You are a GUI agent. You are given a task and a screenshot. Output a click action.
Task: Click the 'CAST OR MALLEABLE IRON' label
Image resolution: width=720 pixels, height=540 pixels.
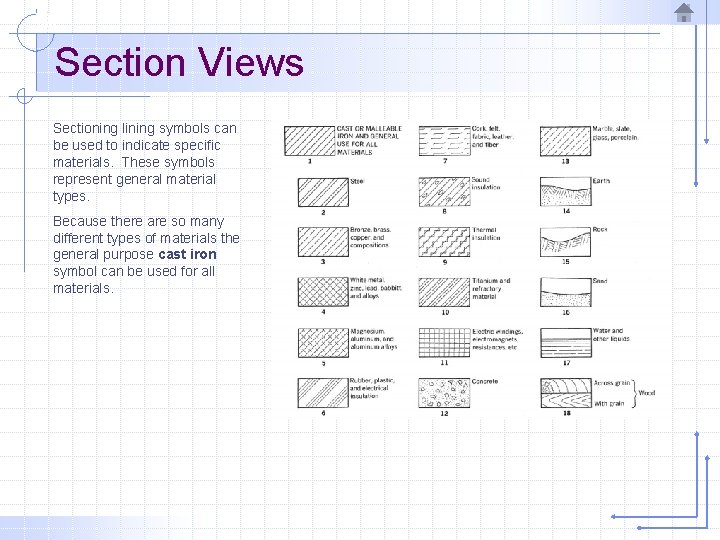pyautogui.click(x=369, y=141)
